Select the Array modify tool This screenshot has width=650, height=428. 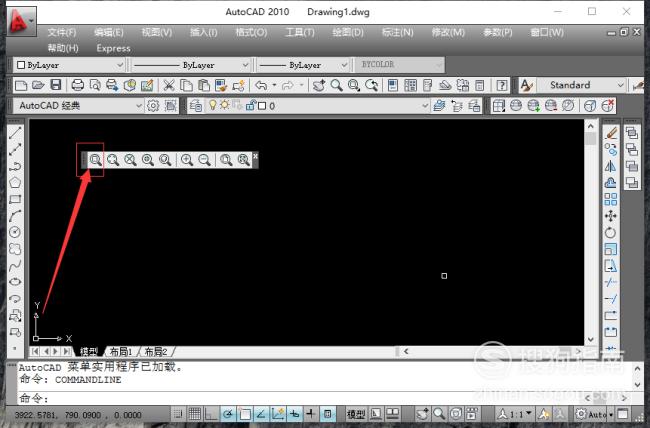click(611, 199)
